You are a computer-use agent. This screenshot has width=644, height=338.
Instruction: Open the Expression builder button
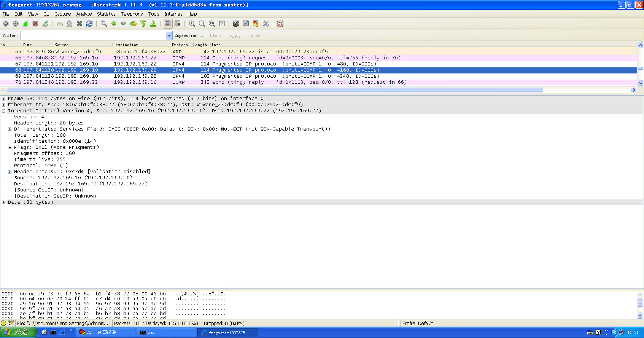(189, 35)
